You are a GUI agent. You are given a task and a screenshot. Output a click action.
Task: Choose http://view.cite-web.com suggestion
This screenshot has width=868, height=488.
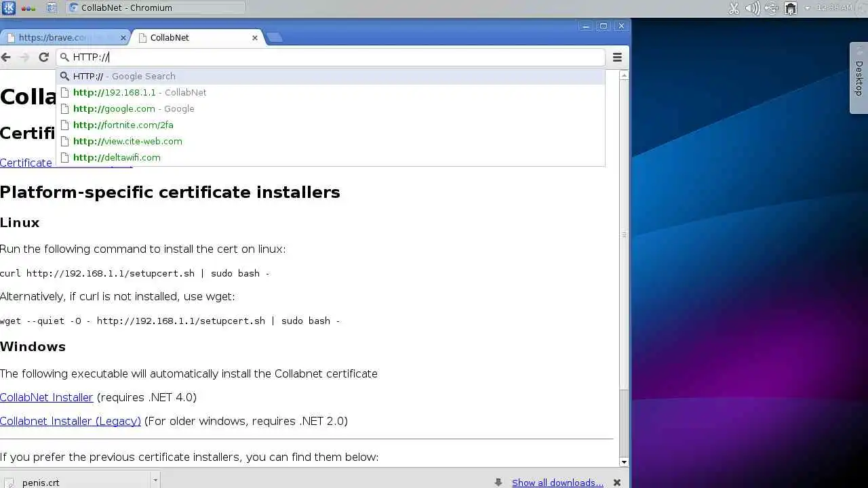330,141
